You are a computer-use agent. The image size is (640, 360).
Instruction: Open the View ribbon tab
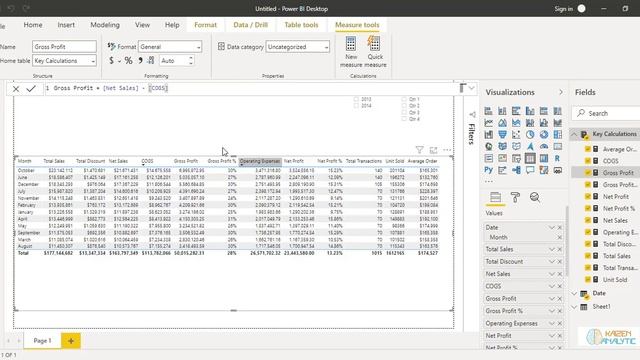[142, 25]
